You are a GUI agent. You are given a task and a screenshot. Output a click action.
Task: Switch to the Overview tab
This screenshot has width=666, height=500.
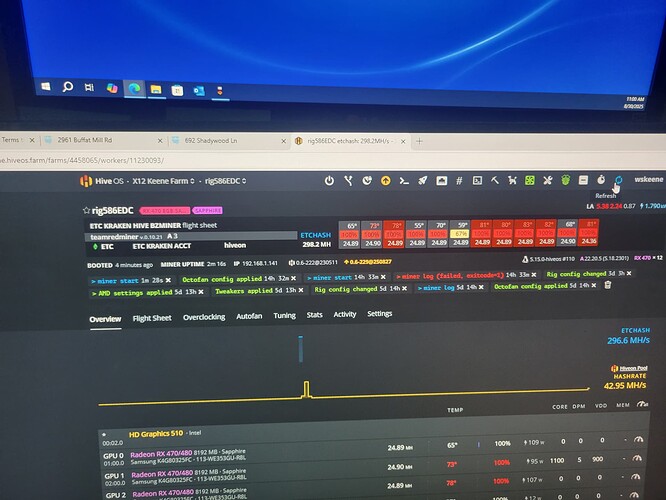click(x=105, y=319)
